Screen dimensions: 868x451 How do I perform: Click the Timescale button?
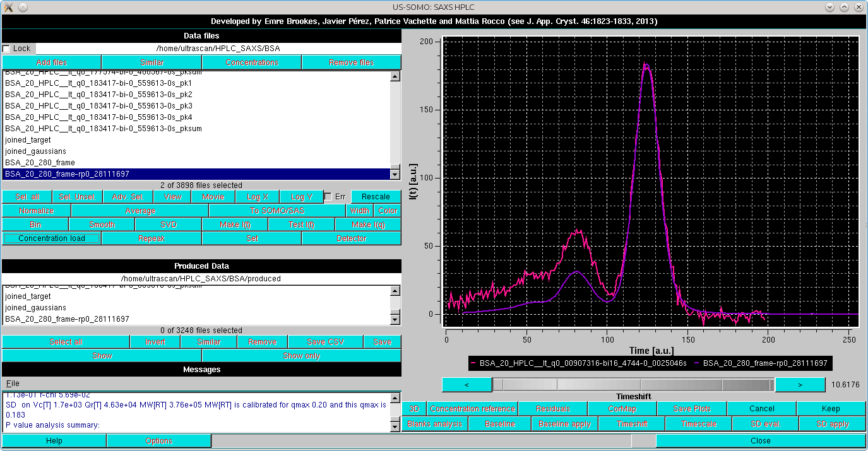coord(699,424)
